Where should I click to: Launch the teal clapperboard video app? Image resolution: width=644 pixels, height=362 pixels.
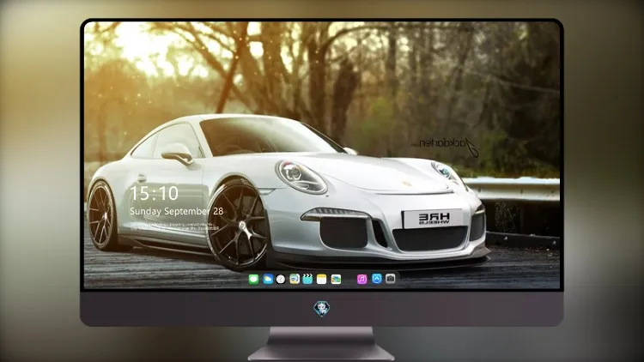click(307, 279)
